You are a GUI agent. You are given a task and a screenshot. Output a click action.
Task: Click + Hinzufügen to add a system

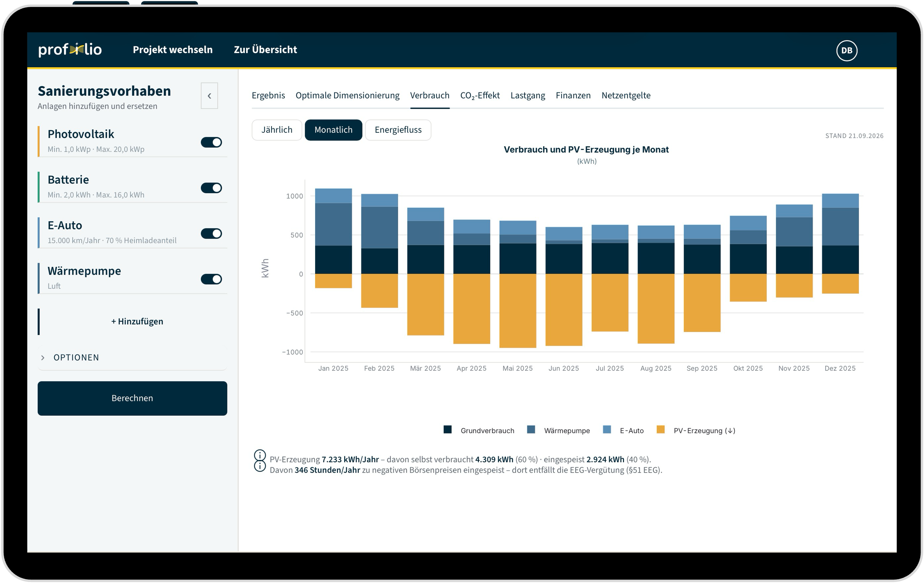pos(137,322)
